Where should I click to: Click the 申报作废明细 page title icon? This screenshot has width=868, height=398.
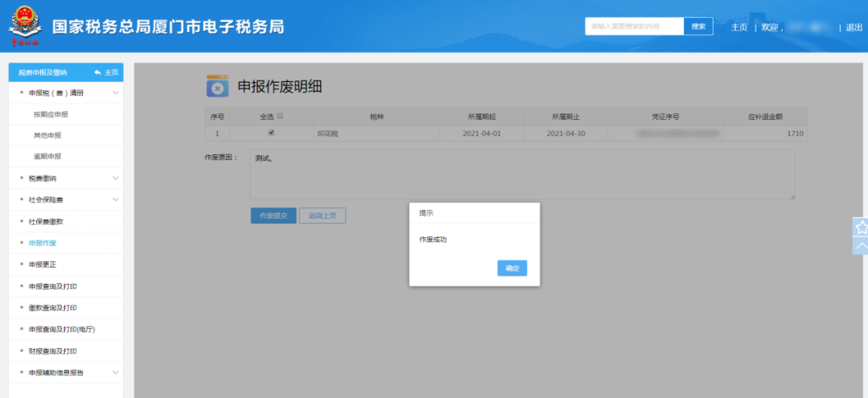click(217, 87)
